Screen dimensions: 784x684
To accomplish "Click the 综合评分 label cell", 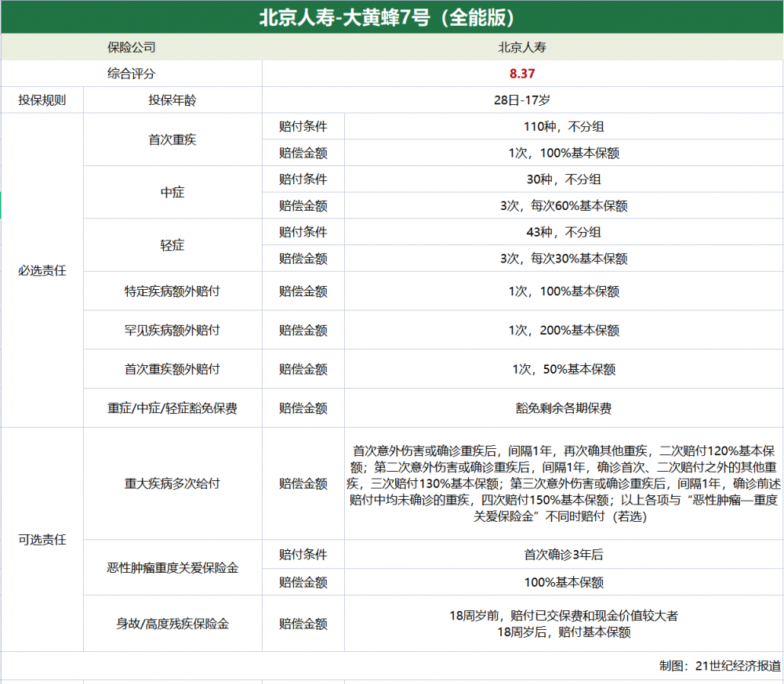I will (x=132, y=74).
